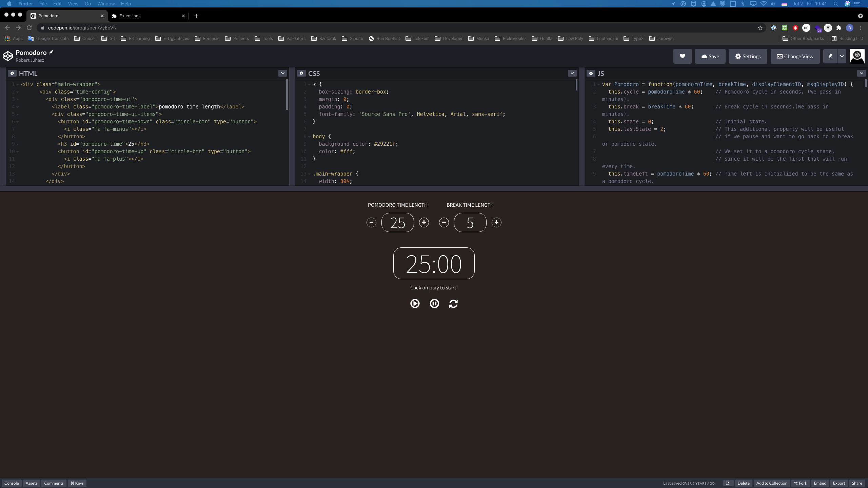
Task: Open Chrome three-dot menu
Action: click(861, 28)
